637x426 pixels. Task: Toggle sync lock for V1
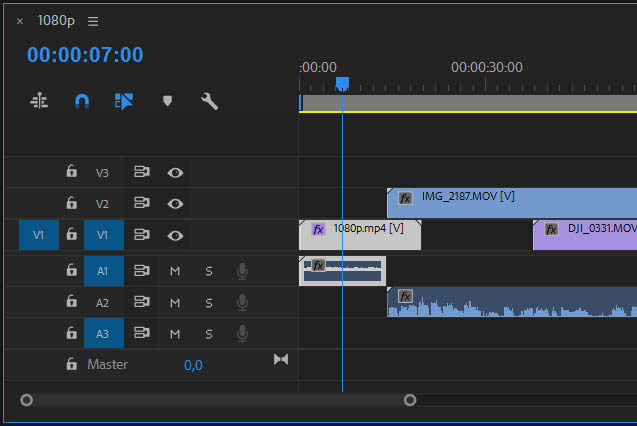coord(142,235)
